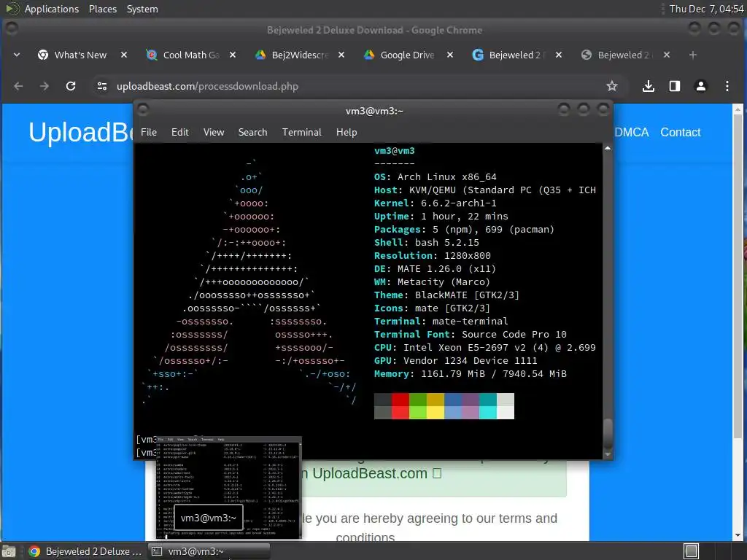Open a new Chrome tab
747x560 pixels.
tap(693, 55)
